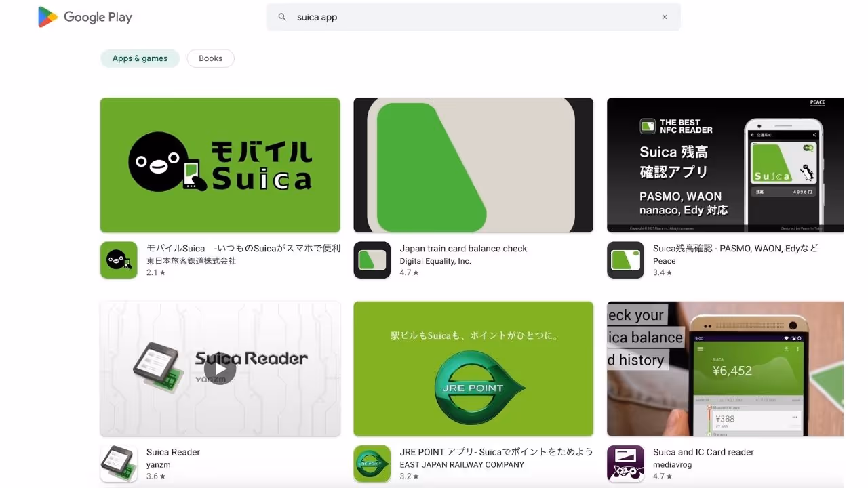Screen dimensions: 868x488
Task: Click the 4.7 rating under mediavrog
Action: (x=663, y=476)
